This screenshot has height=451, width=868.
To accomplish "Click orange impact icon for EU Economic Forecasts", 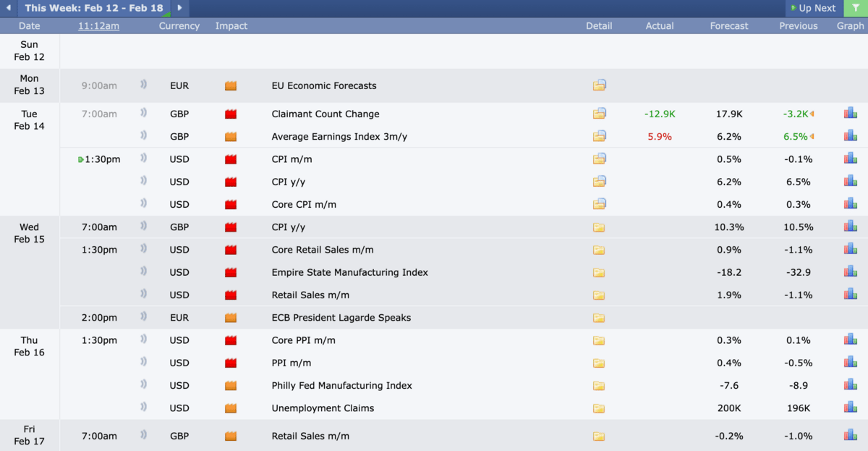I will click(x=231, y=85).
